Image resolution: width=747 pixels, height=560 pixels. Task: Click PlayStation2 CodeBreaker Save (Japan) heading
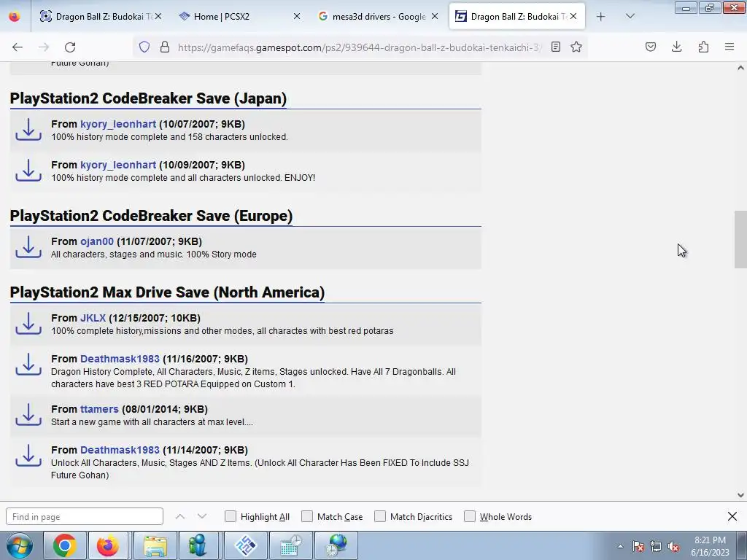[148, 98]
